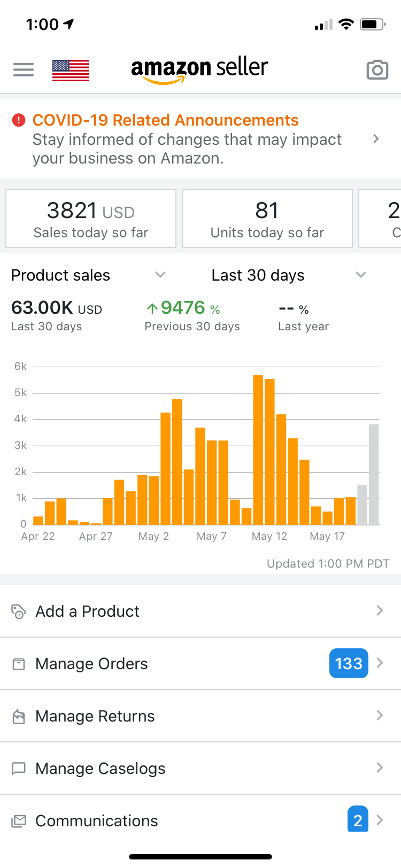Tap the Add a Product tag icon
Screen dimensions: 401x868
[x=19, y=611]
